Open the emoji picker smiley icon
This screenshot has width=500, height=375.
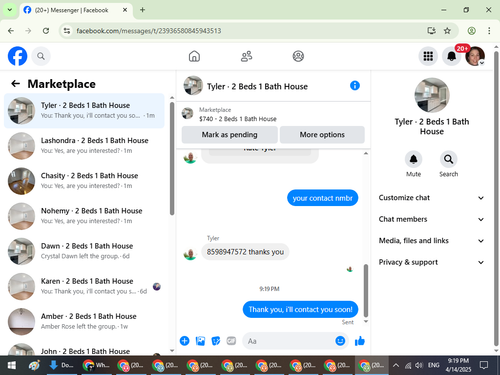(x=340, y=341)
